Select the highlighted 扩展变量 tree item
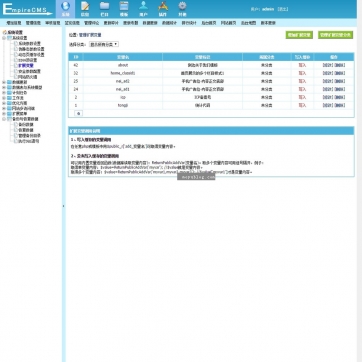362x362 pixels. tap(26, 66)
